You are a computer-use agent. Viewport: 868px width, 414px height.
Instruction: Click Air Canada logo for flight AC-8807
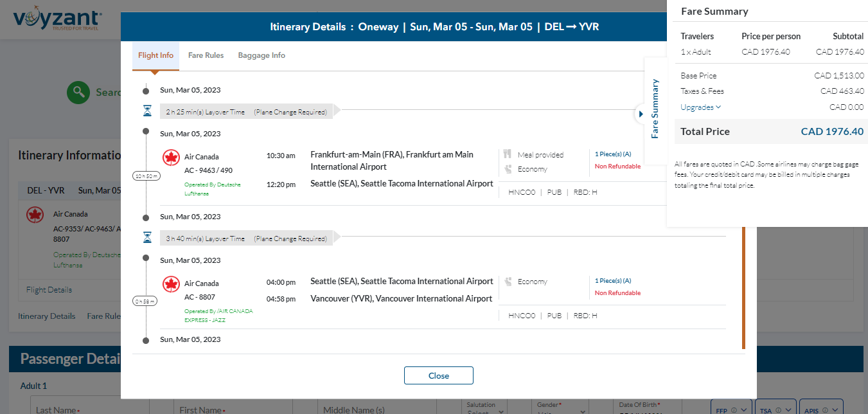[171, 284]
